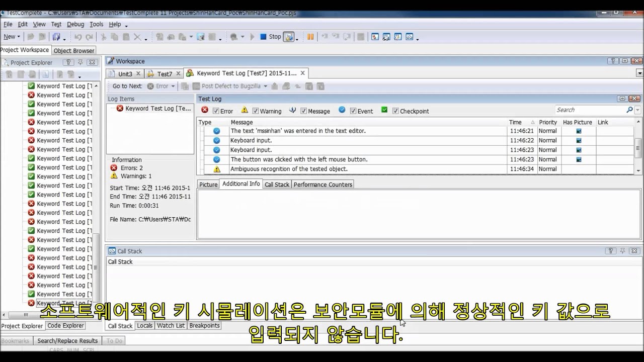Click the orange Pause icon in toolbar
Screen dimensions: 644x362
[310, 37]
